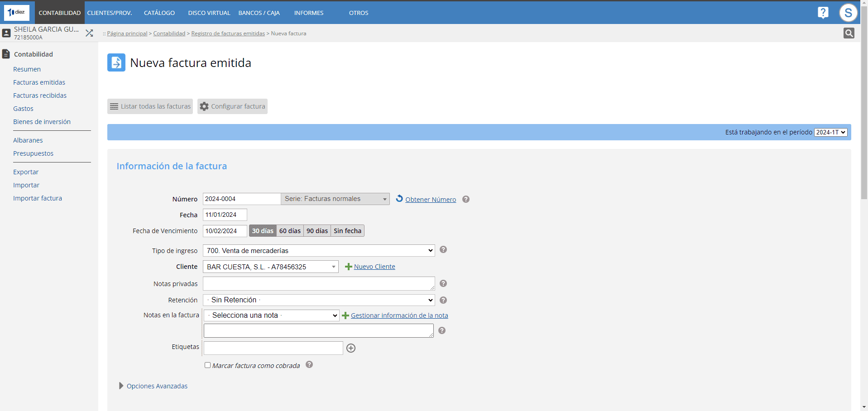
Task: Open the user profile avatar S
Action: click(x=848, y=13)
